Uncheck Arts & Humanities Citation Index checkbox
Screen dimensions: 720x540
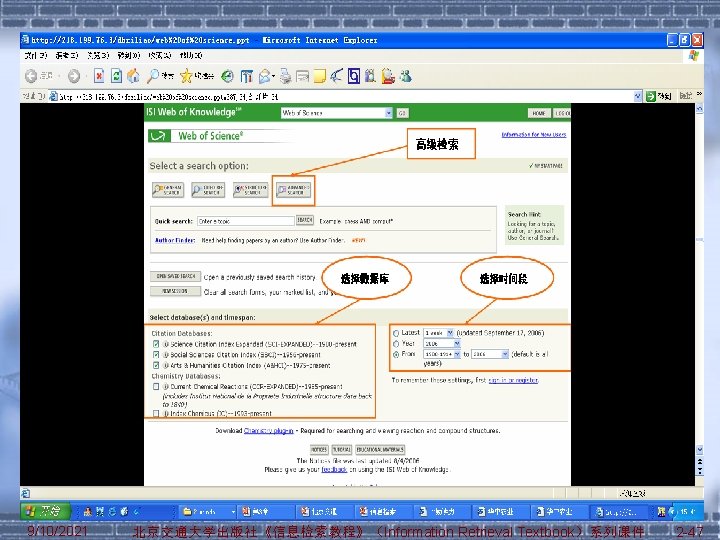156,366
